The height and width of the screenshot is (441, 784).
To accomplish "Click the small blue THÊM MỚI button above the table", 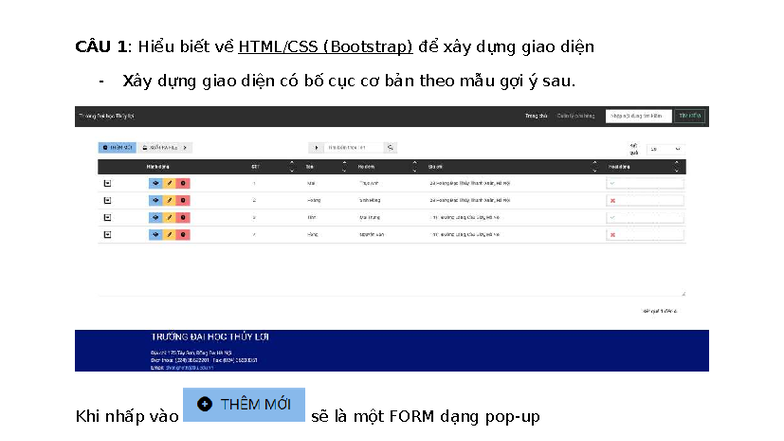I will (x=117, y=148).
